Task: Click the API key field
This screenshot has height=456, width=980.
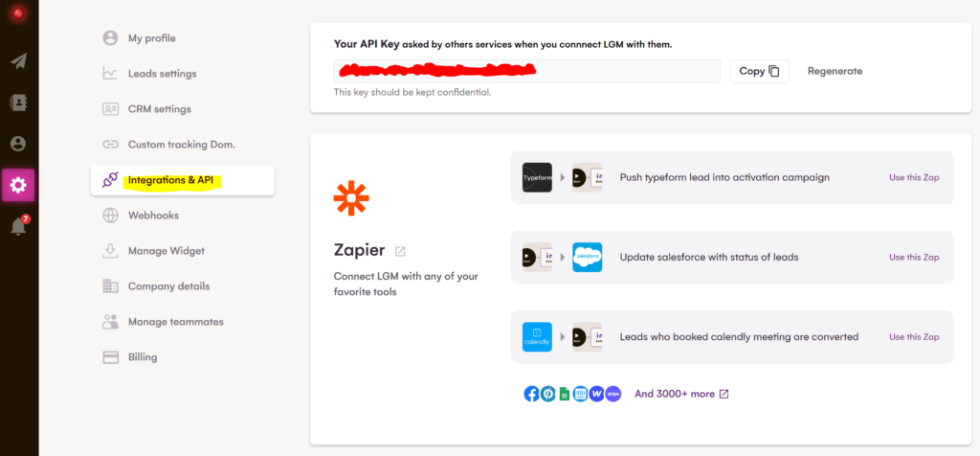Action: click(x=526, y=71)
